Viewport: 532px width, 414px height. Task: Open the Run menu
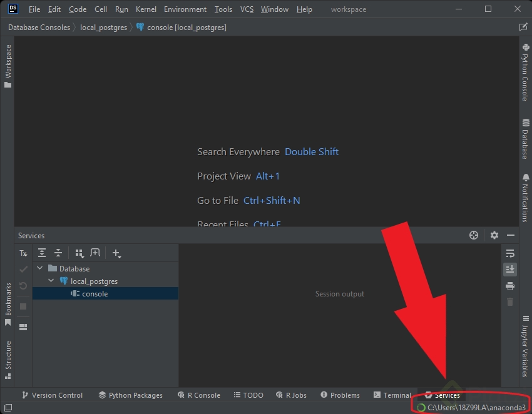coord(121,9)
